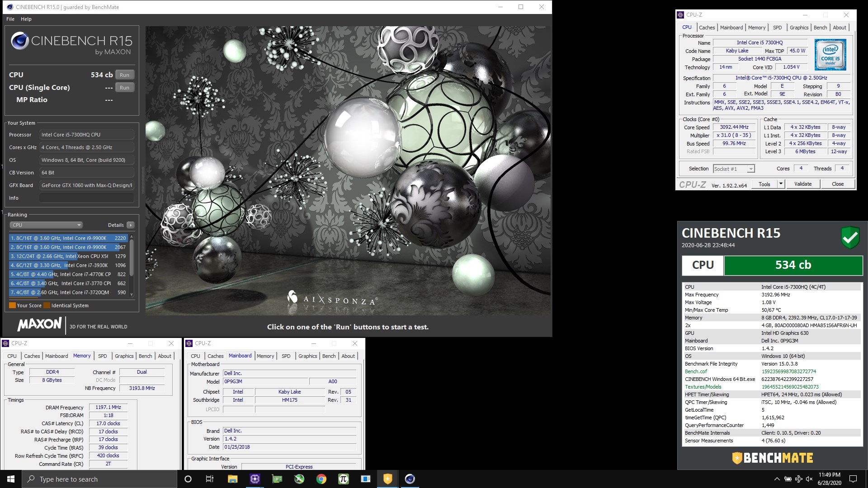Open About tab in top-right CPU-Z
Viewport: 868px width, 488px height.
(x=840, y=28)
